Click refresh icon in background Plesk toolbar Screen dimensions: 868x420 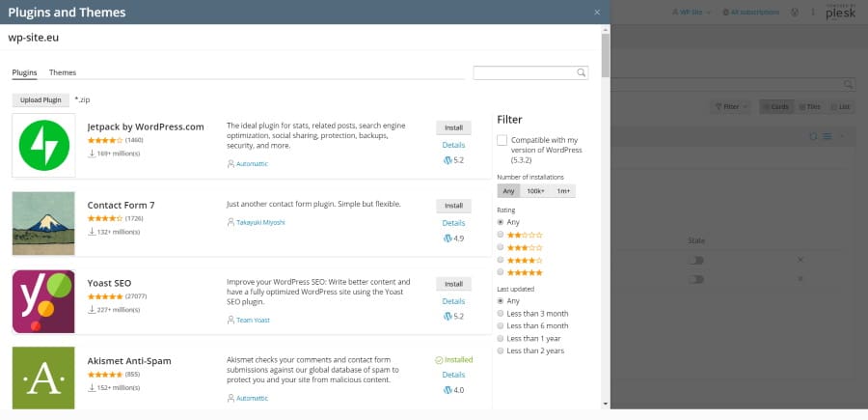pyautogui.click(x=813, y=136)
